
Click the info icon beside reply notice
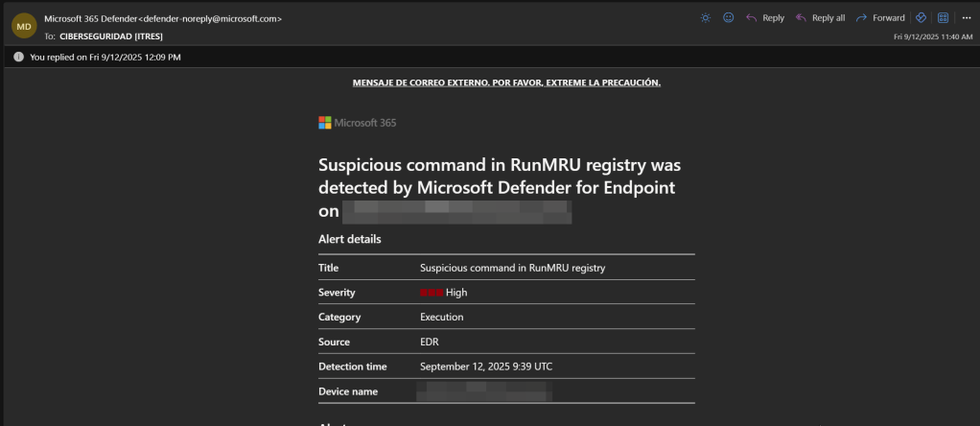tap(19, 57)
